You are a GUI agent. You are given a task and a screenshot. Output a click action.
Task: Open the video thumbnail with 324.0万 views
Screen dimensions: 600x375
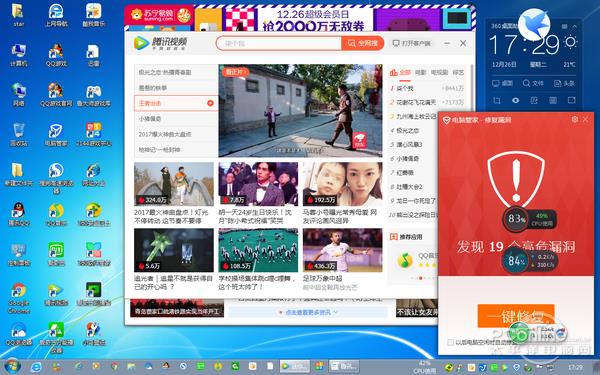[174, 184]
